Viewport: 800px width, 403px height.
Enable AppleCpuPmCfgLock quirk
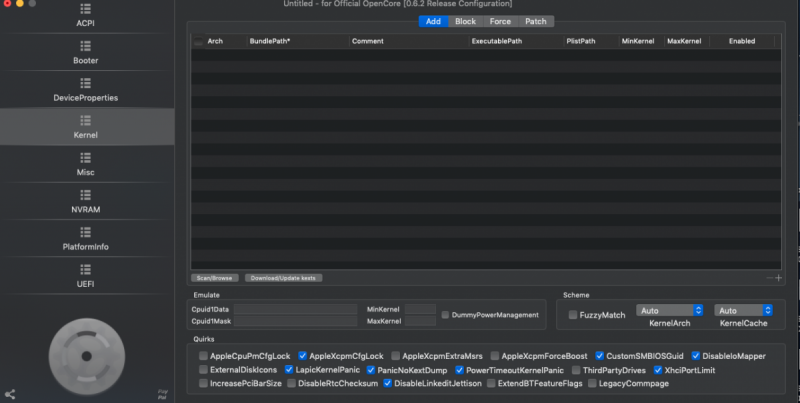[x=204, y=356]
